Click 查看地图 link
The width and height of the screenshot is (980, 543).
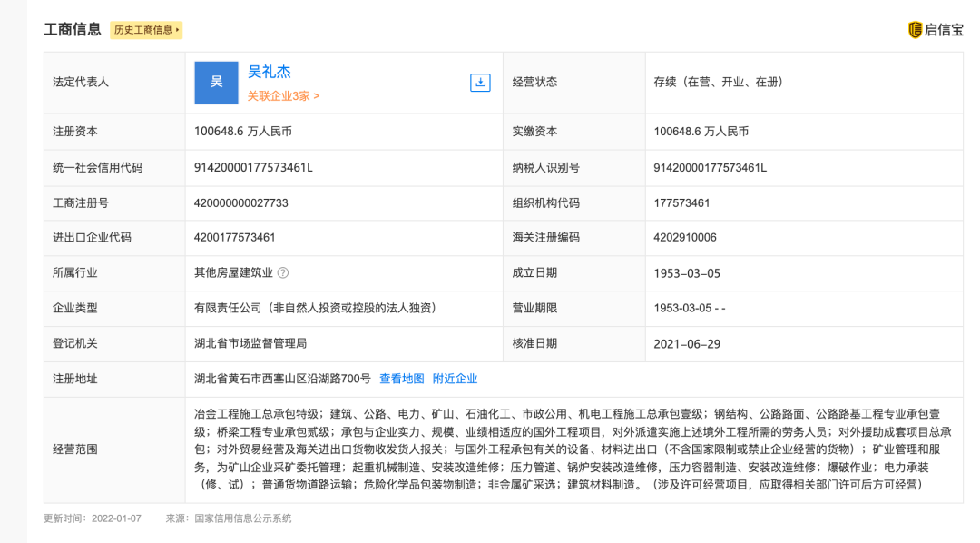402,379
